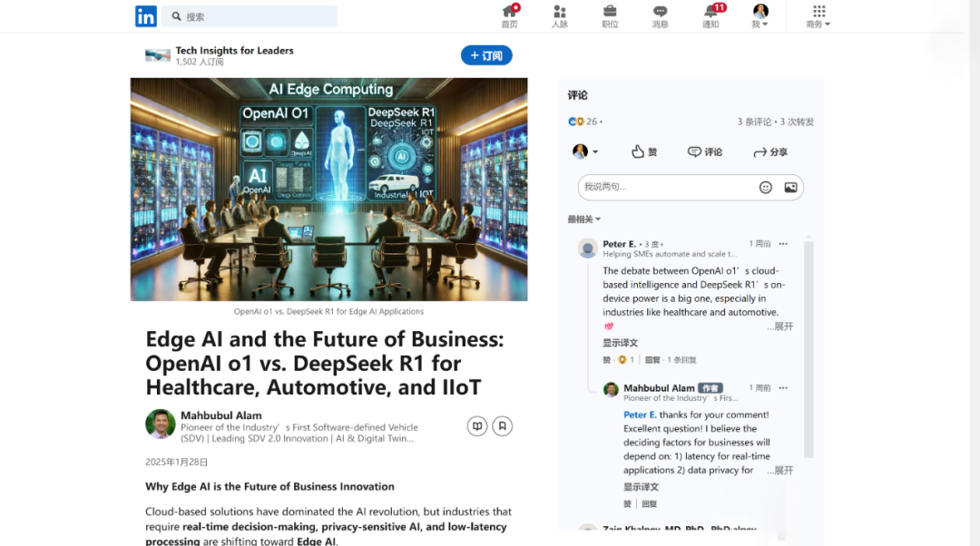Image resolution: width=980 pixels, height=546 pixels.
Task: Expand Mahbubul Alam's reply with 展开
Action: (780, 471)
